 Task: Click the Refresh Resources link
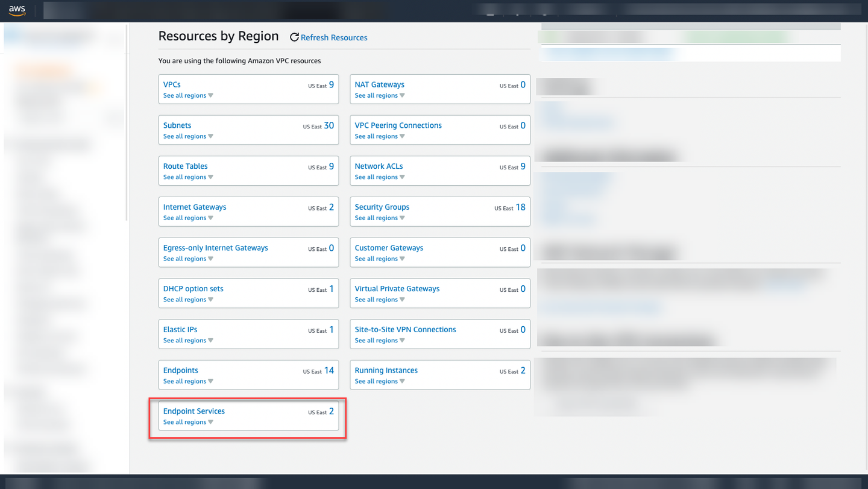click(329, 37)
